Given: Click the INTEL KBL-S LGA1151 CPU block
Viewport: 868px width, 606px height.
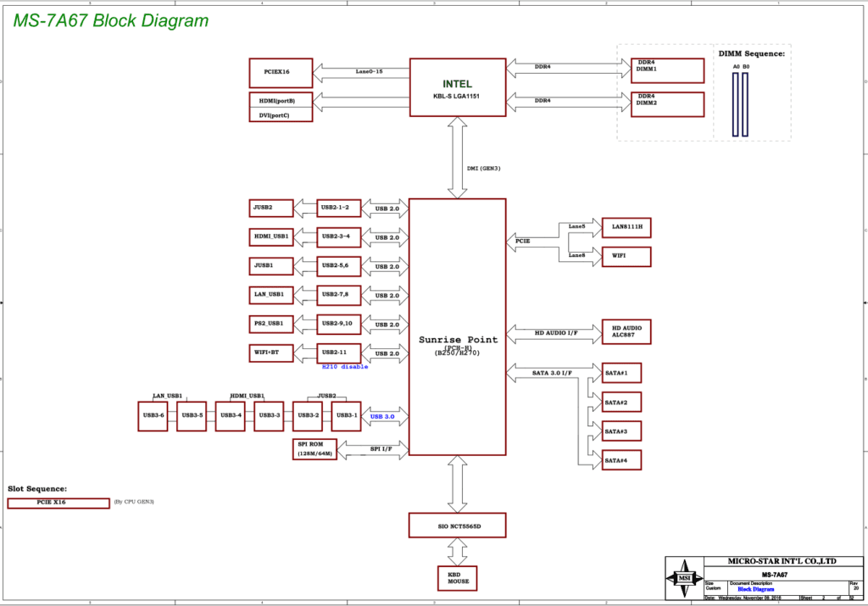Looking at the screenshot, I should (x=458, y=87).
